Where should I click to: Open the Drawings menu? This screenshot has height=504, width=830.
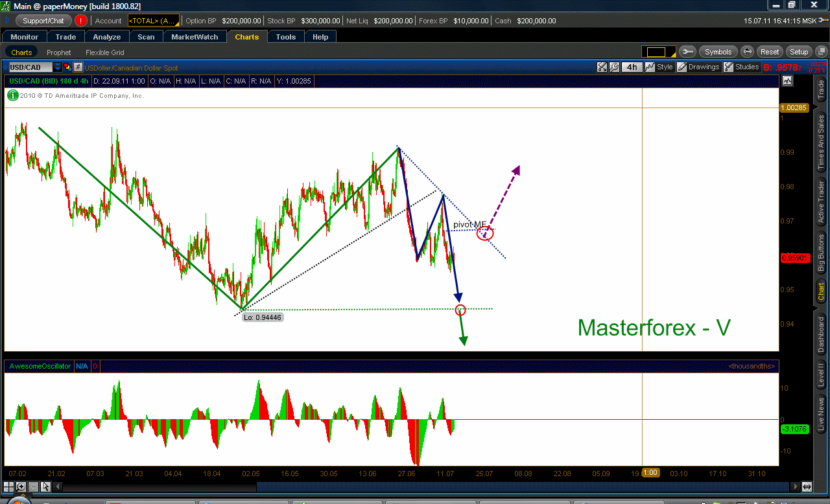(x=698, y=67)
